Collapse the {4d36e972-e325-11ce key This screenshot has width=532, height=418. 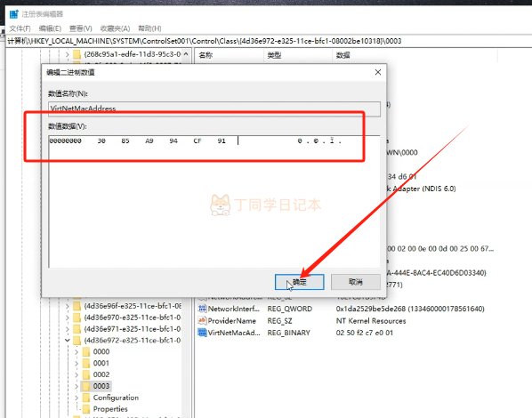tap(68, 341)
